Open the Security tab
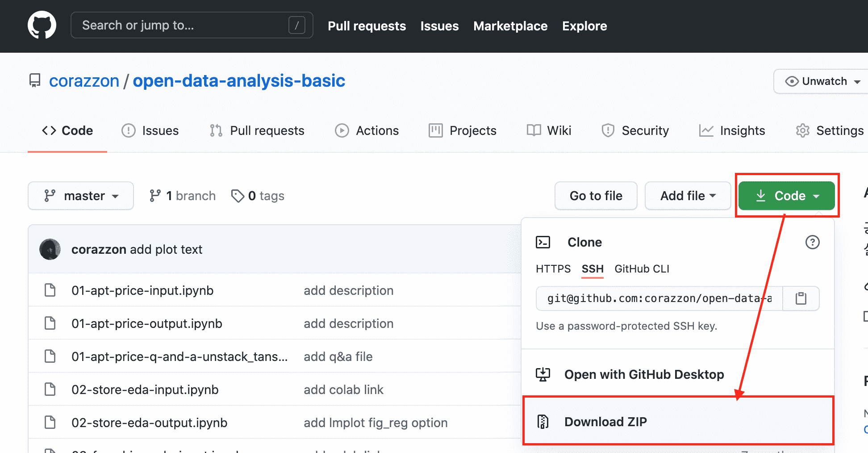 coord(635,130)
